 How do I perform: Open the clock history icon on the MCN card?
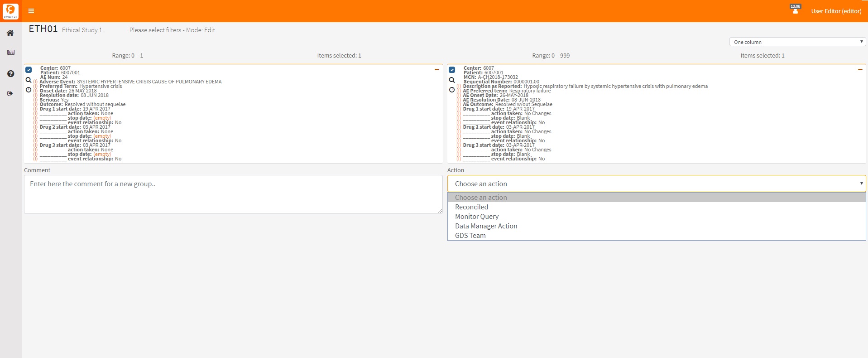pos(452,90)
